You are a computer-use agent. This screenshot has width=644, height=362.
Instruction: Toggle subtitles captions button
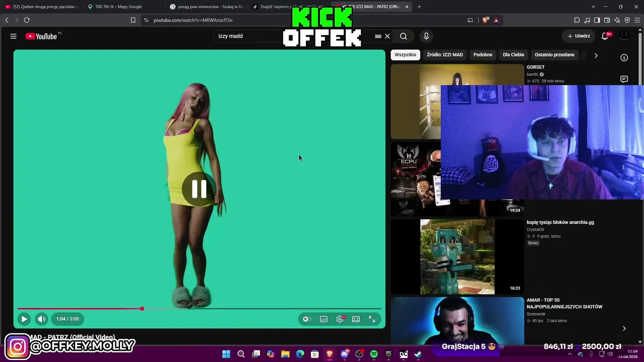tap(324, 319)
